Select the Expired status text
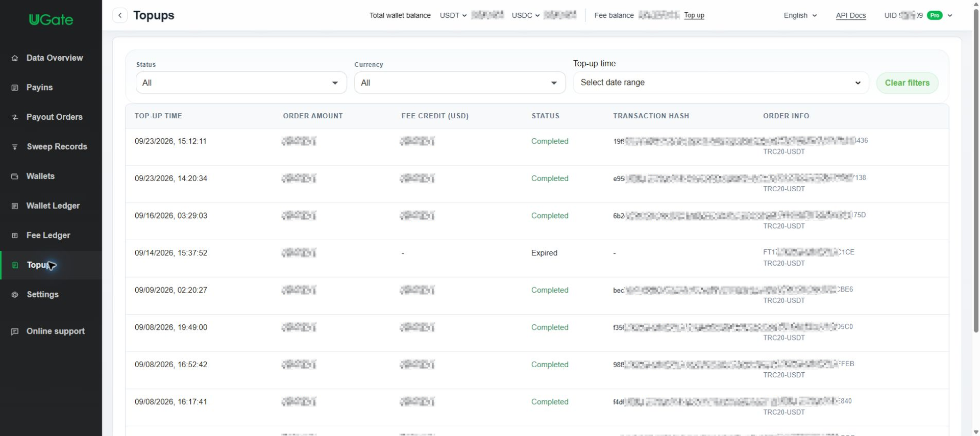This screenshot has height=436, width=980. coord(544,253)
